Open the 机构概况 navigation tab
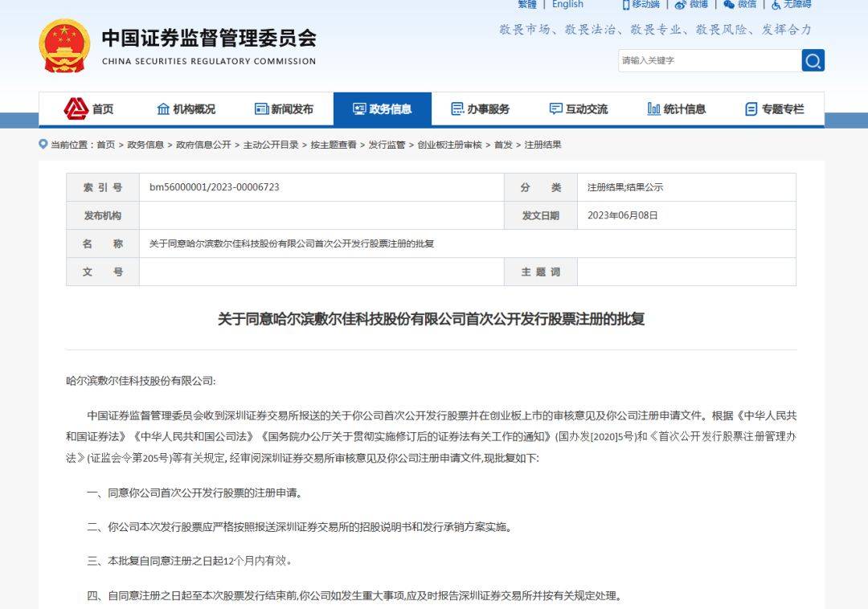The image size is (868, 609). click(x=186, y=109)
